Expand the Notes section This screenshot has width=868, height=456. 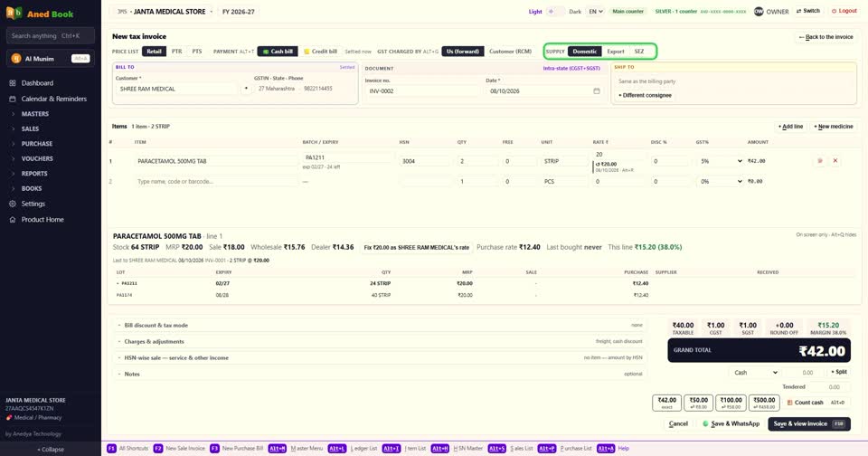coord(380,374)
